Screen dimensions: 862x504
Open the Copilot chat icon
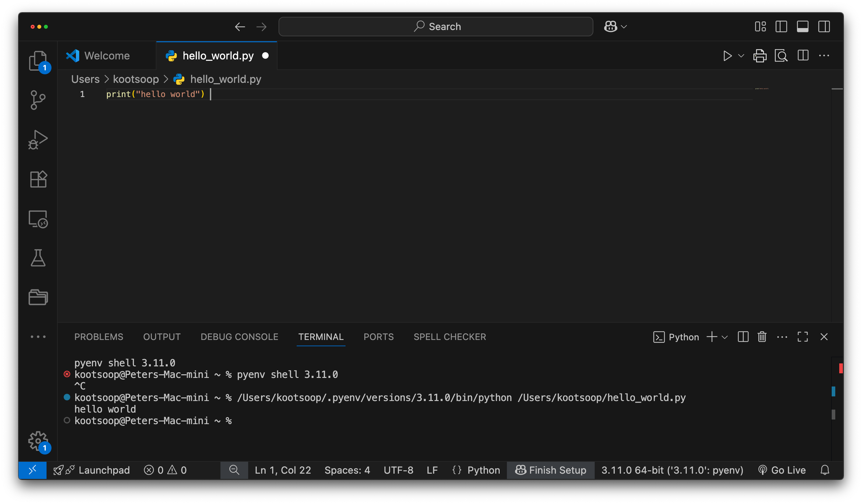pyautogui.click(x=611, y=27)
